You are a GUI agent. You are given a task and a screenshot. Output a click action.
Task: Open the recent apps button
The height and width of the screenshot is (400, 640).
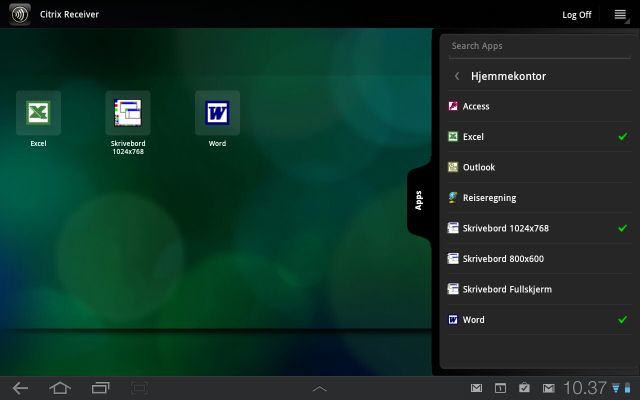[x=100, y=387]
